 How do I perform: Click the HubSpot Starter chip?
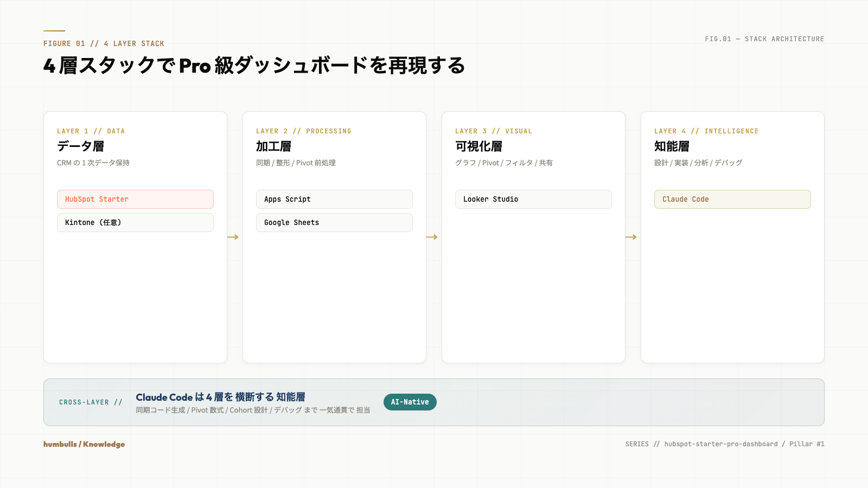coord(135,199)
